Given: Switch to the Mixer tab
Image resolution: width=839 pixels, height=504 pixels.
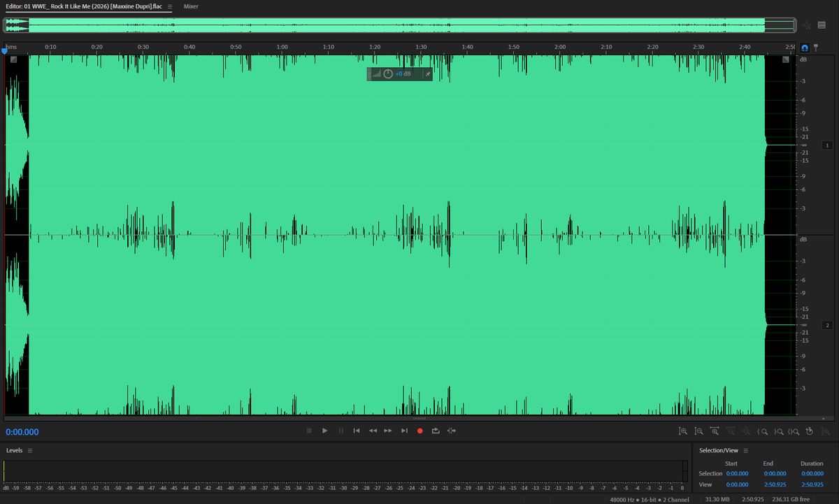Looking at the screenshot, I should 191,6.
